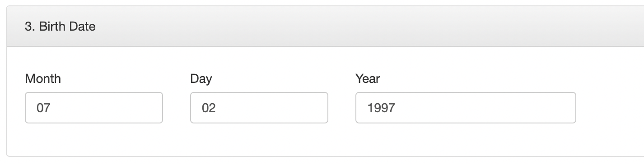Screen dimensions: 644x164
Task: Place cursor on the 02 day value
Action: (209, 108)
